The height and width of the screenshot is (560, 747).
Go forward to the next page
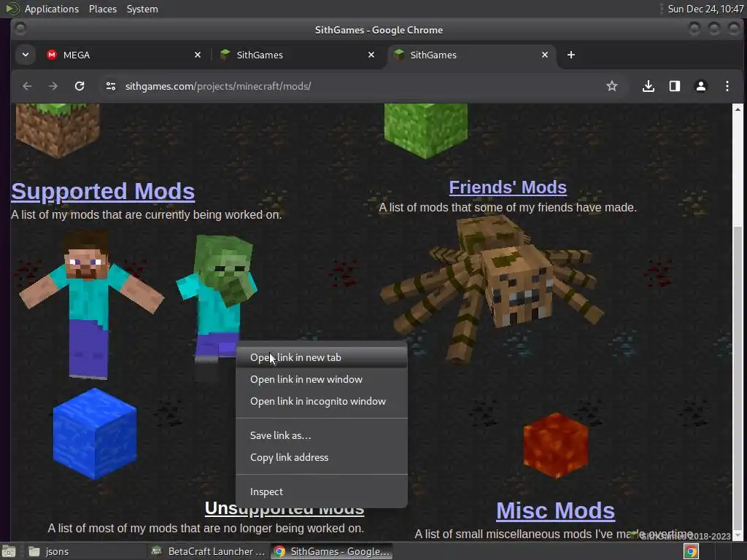53,86
